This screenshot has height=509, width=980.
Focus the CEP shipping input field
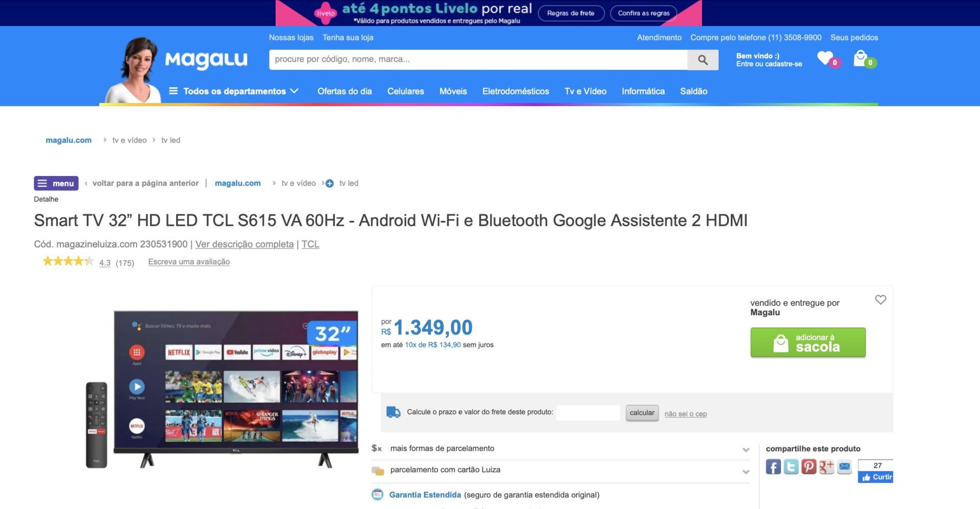(588, 413)
